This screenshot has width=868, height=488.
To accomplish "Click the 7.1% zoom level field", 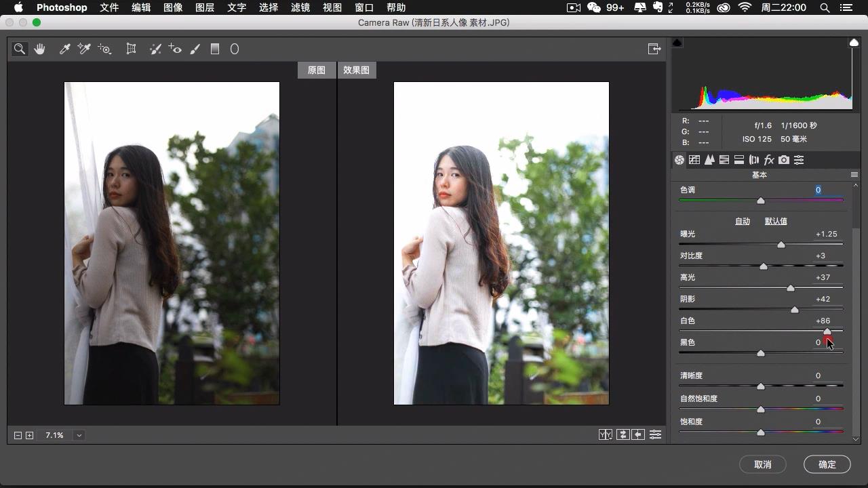I will point(54,435).
